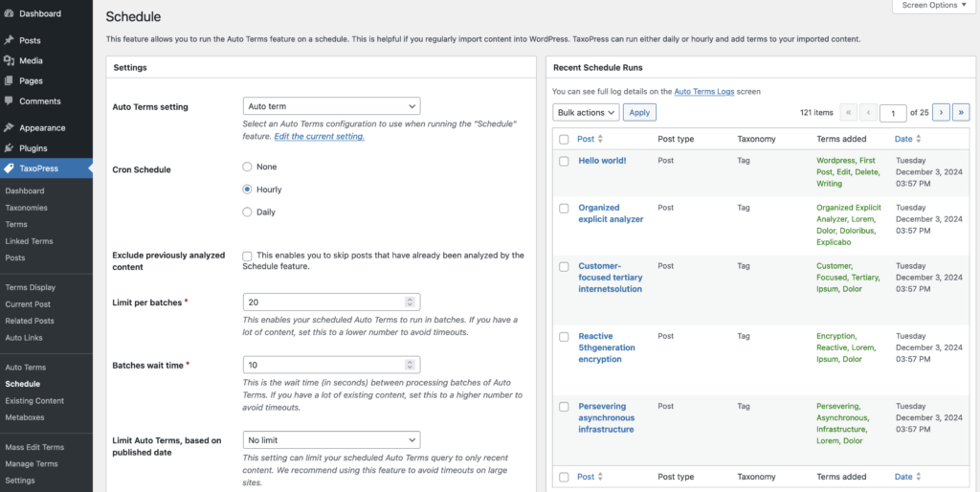The width and height of the screenshot is (980, 492).
Task: Select None cron schedule option
Action: coord(247,167)
